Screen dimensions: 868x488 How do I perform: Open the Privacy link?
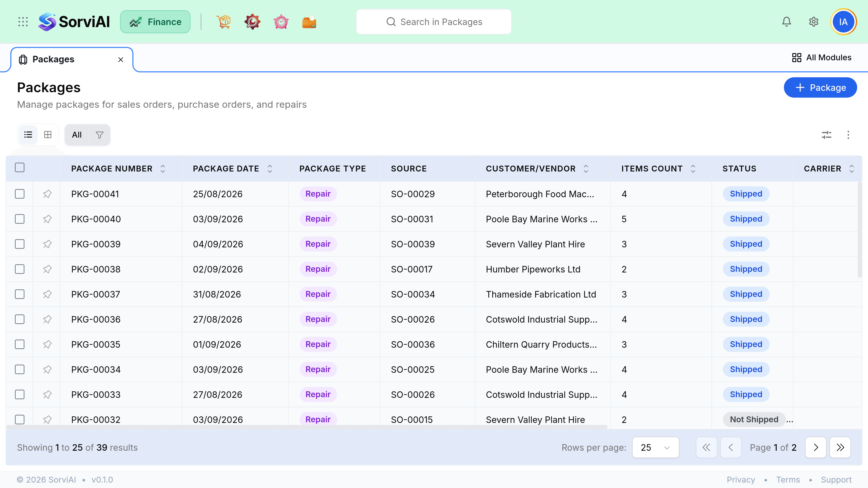741,480
